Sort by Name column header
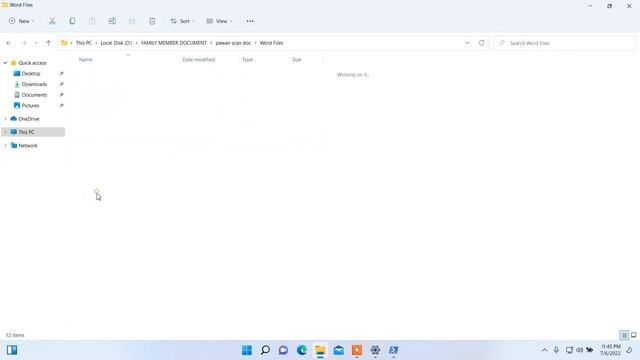Image resolution: width=640 pixels, height=360 pixels. [85, 60]
